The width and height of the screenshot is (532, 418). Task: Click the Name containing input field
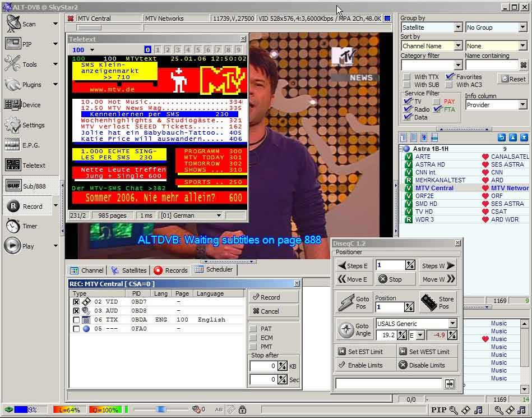tap(492, 65)
